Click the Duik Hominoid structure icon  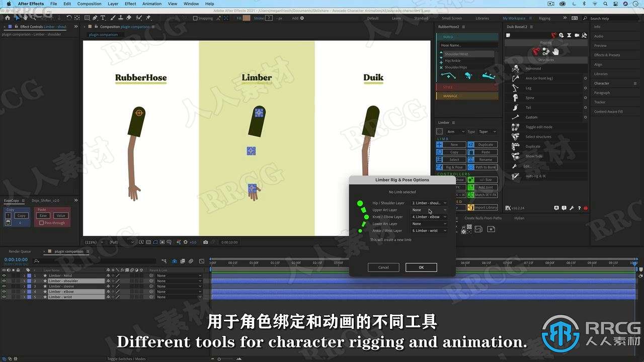coord(515,68)
